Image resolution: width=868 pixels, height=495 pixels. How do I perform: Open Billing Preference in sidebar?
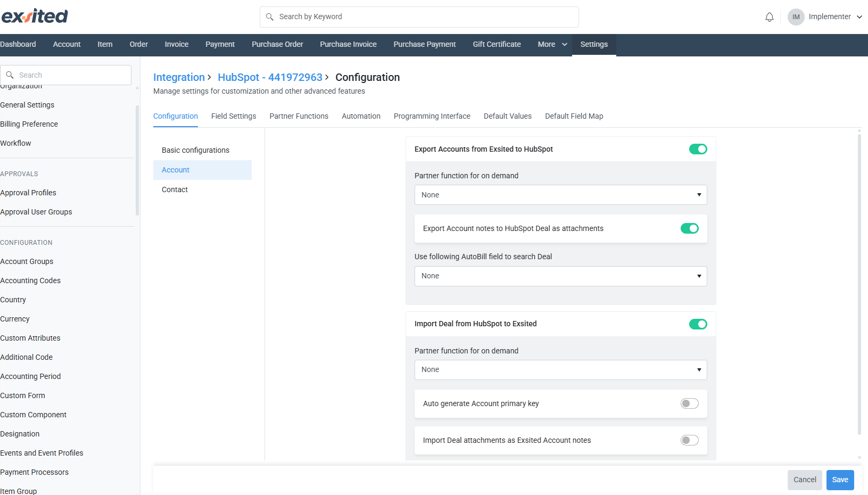click(29, 124)
